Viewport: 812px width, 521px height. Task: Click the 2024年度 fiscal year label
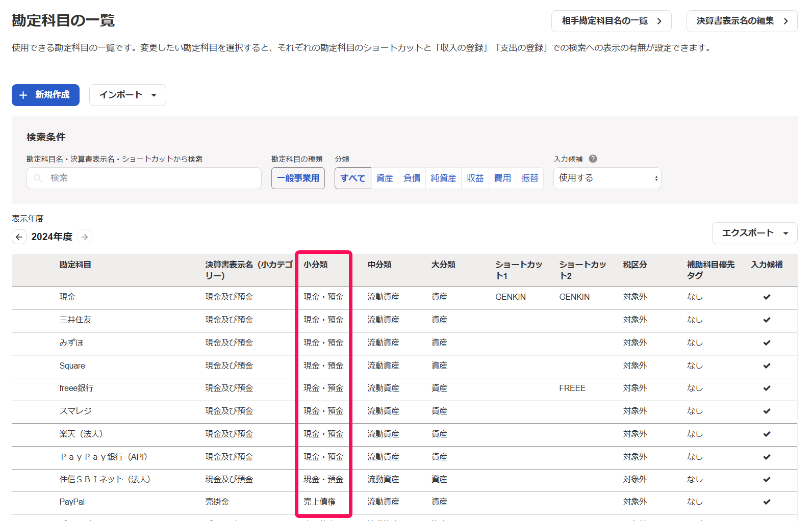pos(52,237)
